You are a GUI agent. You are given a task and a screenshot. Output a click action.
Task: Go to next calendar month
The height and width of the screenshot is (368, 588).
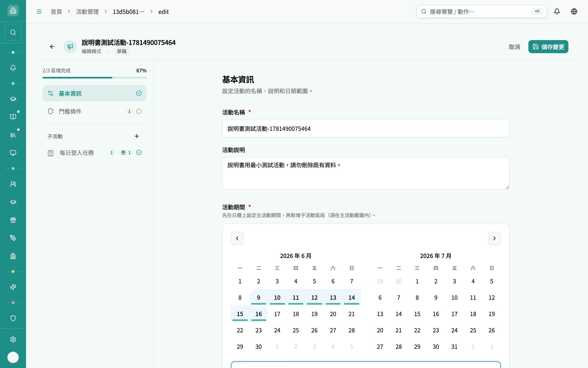tap(494, 238)
